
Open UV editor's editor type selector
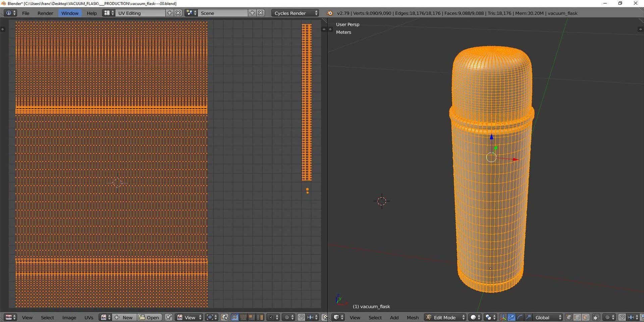point(11,317)
